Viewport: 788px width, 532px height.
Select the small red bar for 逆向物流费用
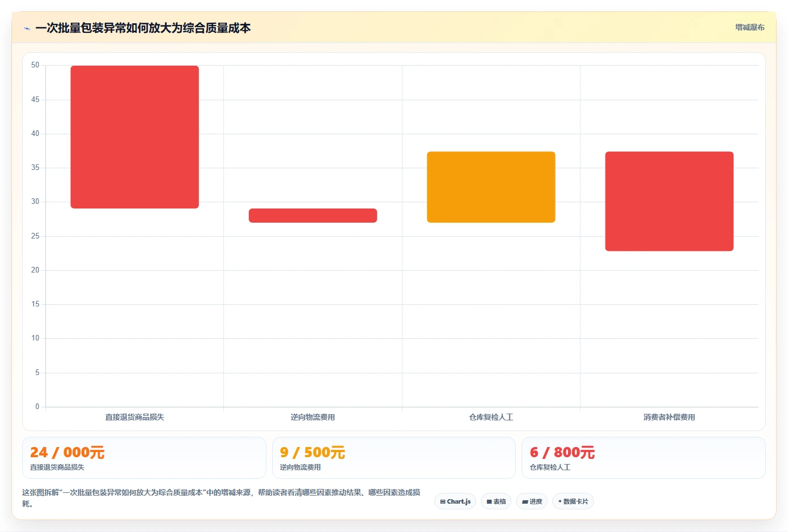(x=313, y=215)
